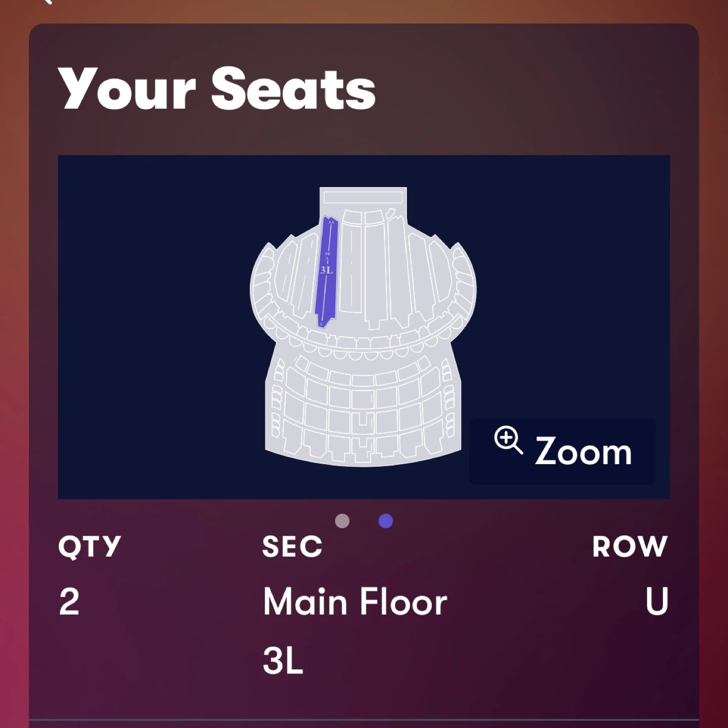Image resolution: width=728 pixels, height=728 pixels.
Task: Click the ROW column label
Action: pos(630,547)
